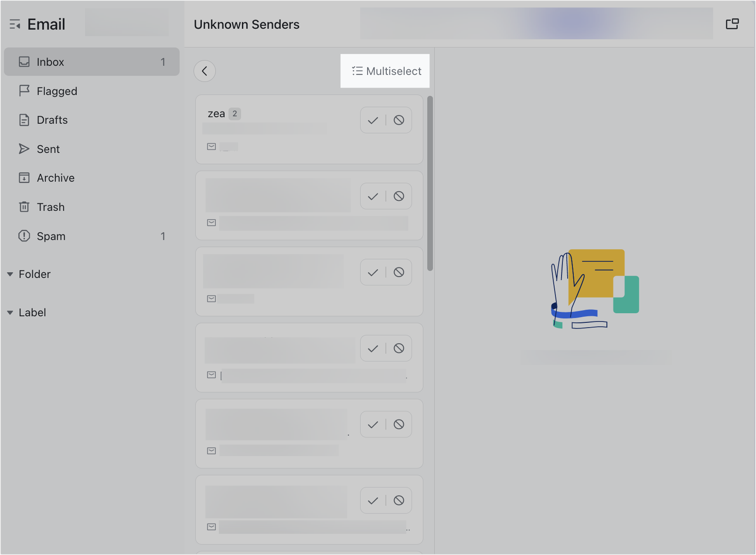Open the Inbox folder
Viewport: 756px width, 555px height.
[92, 62]
